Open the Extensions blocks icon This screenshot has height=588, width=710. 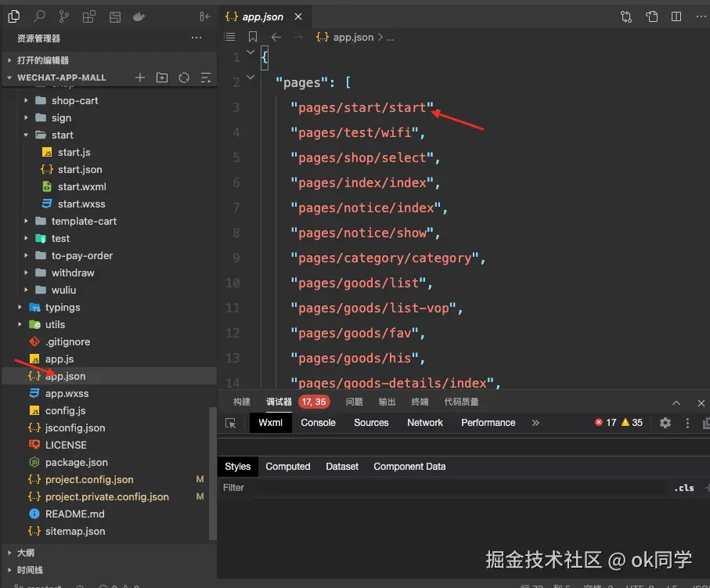(x=89, y=16)
